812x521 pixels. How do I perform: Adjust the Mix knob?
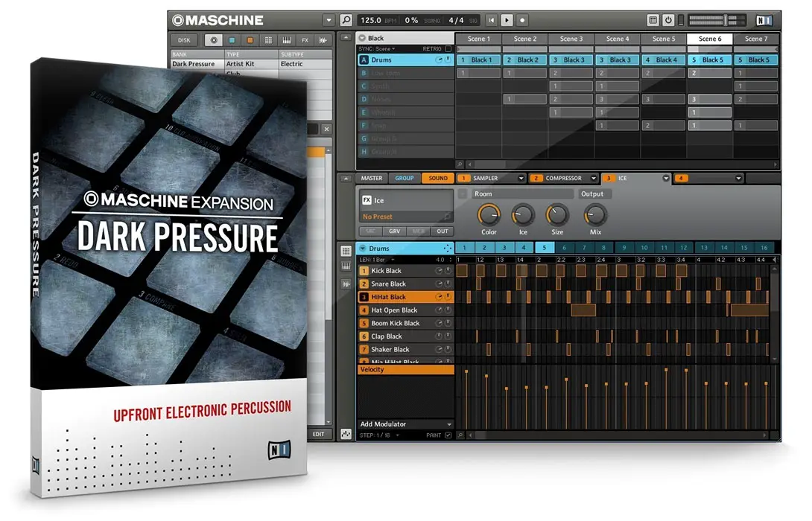[x=595, y=214]
